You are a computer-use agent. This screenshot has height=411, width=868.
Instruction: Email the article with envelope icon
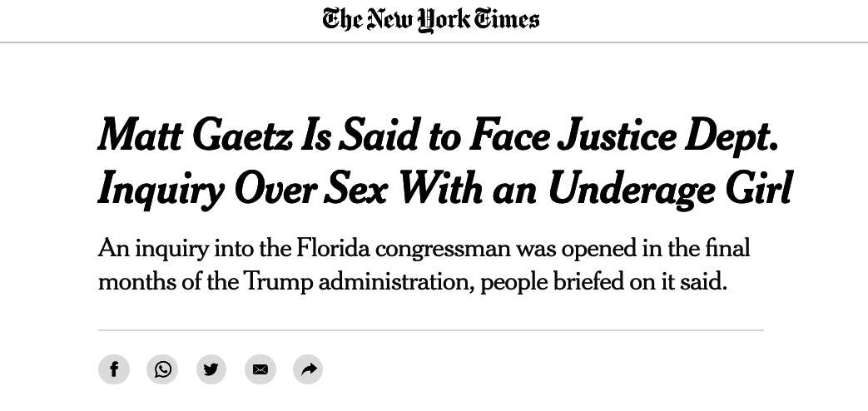(x=260, y=369)
